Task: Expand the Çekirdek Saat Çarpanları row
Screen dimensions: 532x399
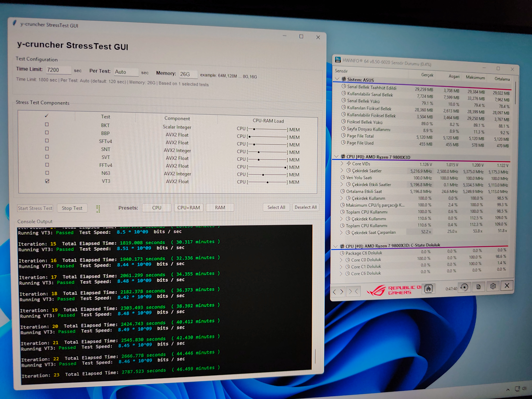Action: click(x=341, y=233)
